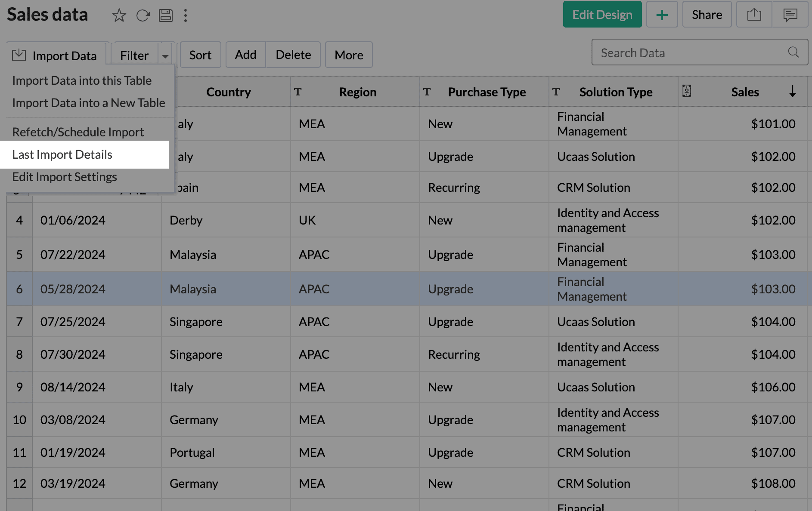Click the save disk icon
The height and width of the screenshot is (511, 812).
(166, 15)
